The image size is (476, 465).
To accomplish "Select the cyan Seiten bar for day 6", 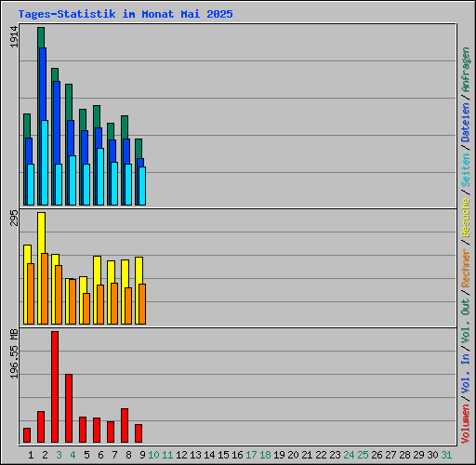I will [x=100, y=177].
